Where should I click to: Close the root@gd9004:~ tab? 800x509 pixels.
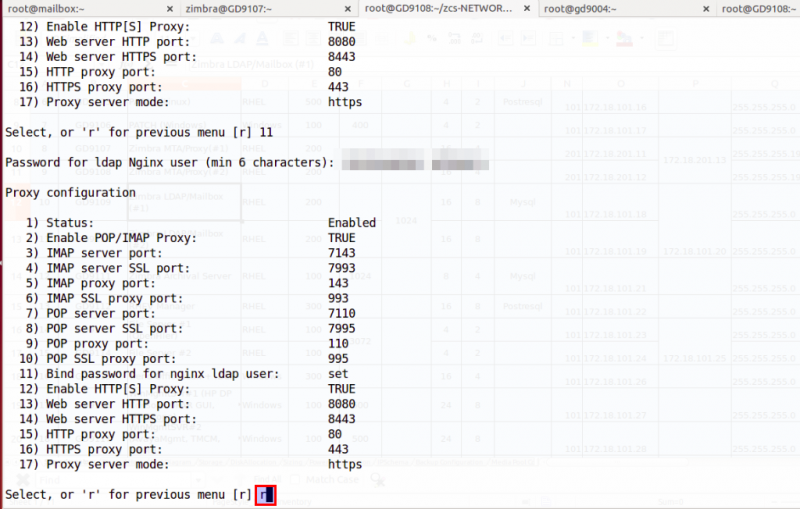[x=706, y=9]
